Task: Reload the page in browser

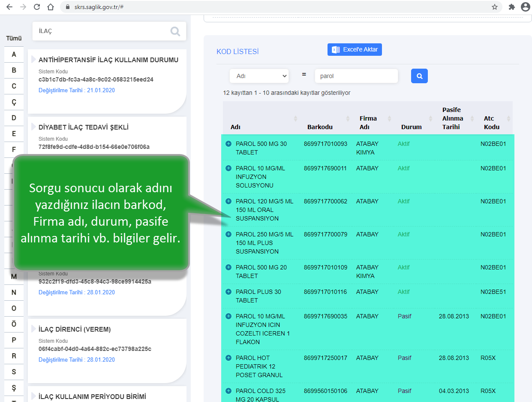Action: [x=37, y=7]
